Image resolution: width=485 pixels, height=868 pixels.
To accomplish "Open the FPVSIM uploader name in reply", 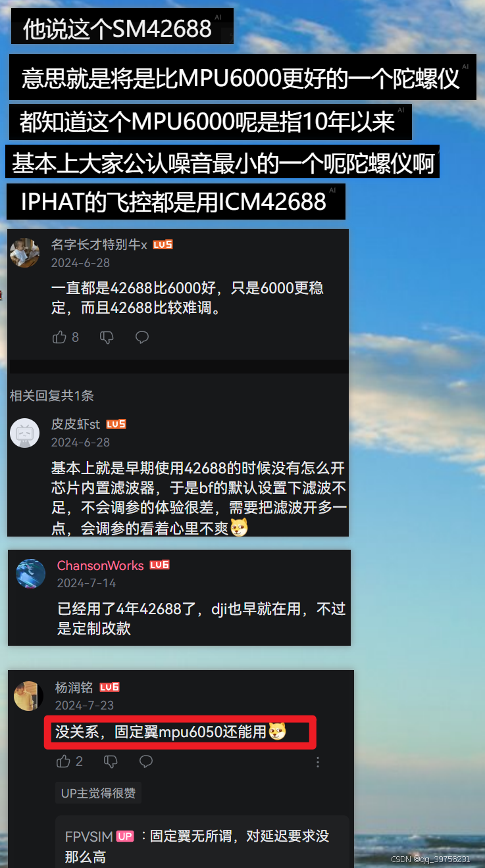I will coord(89,837).
